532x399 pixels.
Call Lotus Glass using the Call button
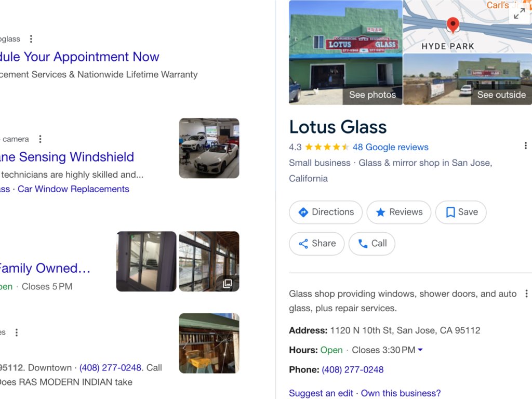point(372,244)
